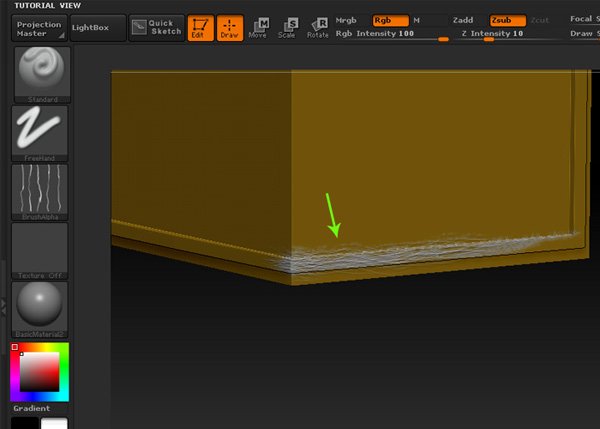
Task: Open LightBox browser
Action: (98, 28)
